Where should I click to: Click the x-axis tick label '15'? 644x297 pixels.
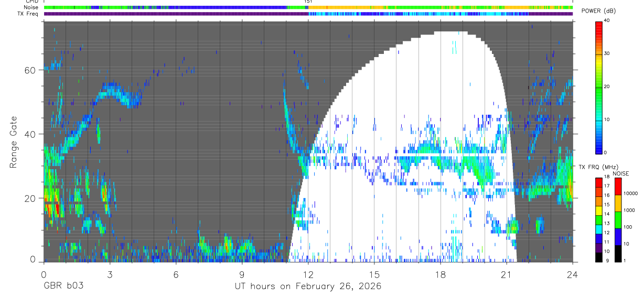[374, 274]
